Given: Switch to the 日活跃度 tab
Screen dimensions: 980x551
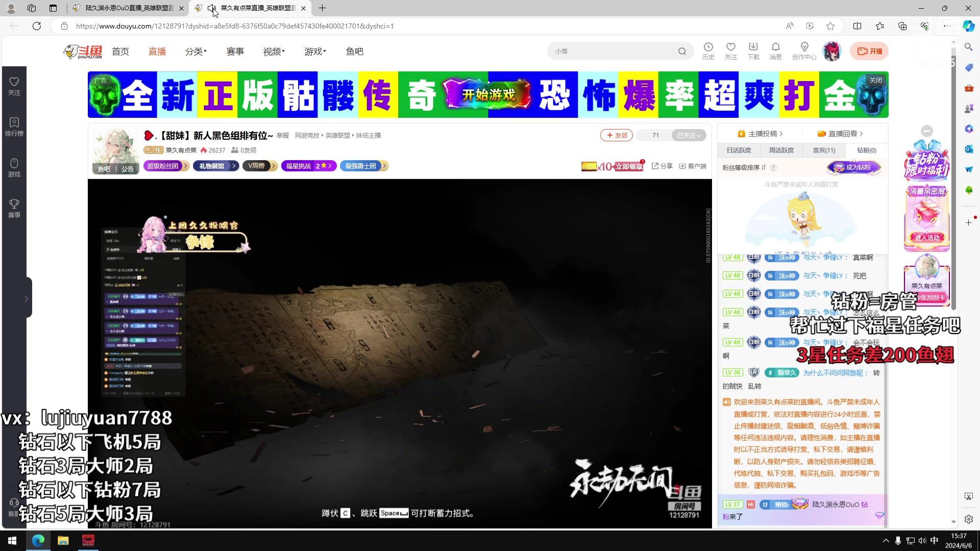Looking at the screenshot, I should (x=739, y=151).
